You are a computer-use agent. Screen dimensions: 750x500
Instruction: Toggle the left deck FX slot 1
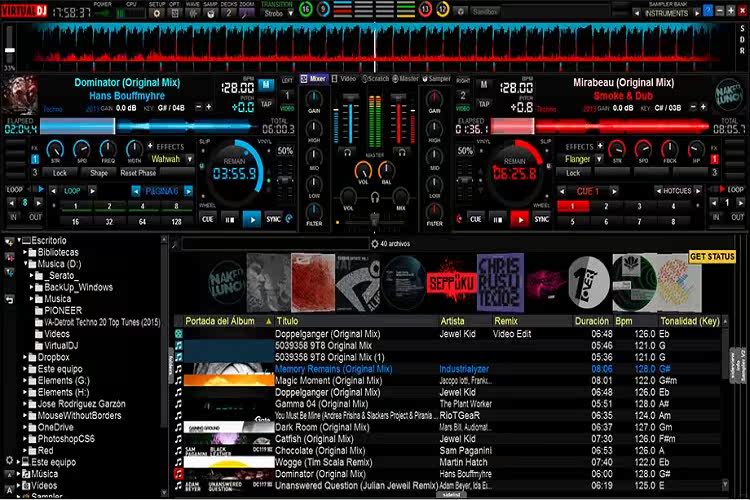pyautogui.click(x=35, y=159)
